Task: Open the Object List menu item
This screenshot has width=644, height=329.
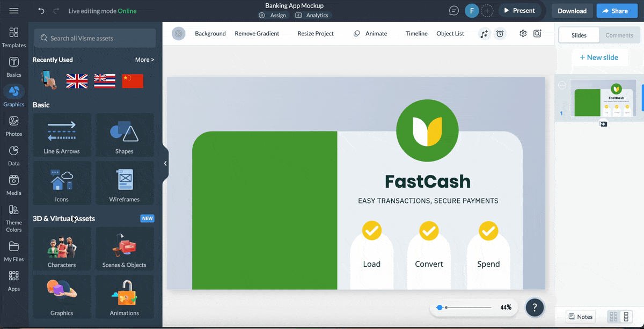Action: (x=450, y=33)
